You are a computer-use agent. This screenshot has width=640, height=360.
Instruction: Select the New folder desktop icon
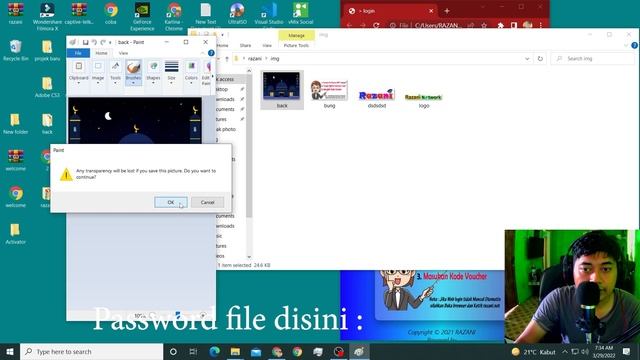(16, 124)
